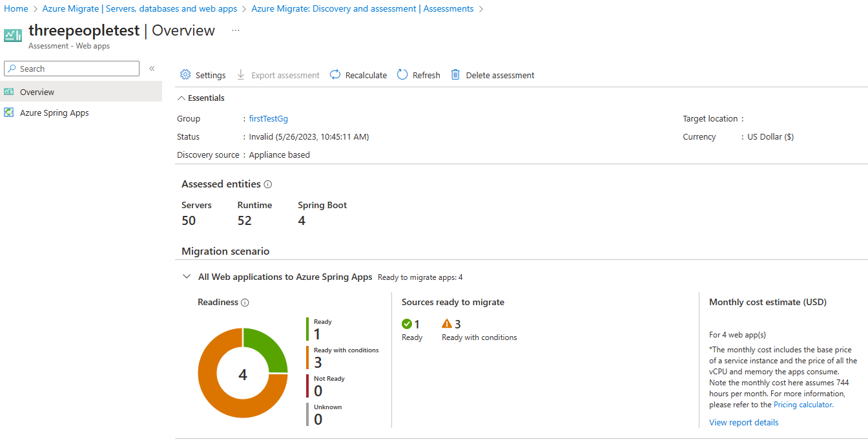Click in the Search input field

coord(77,69)
